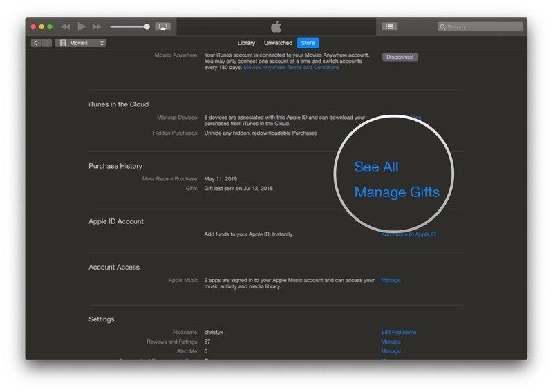Select the 'May 11, 2019' purchase date

(221, 179)
